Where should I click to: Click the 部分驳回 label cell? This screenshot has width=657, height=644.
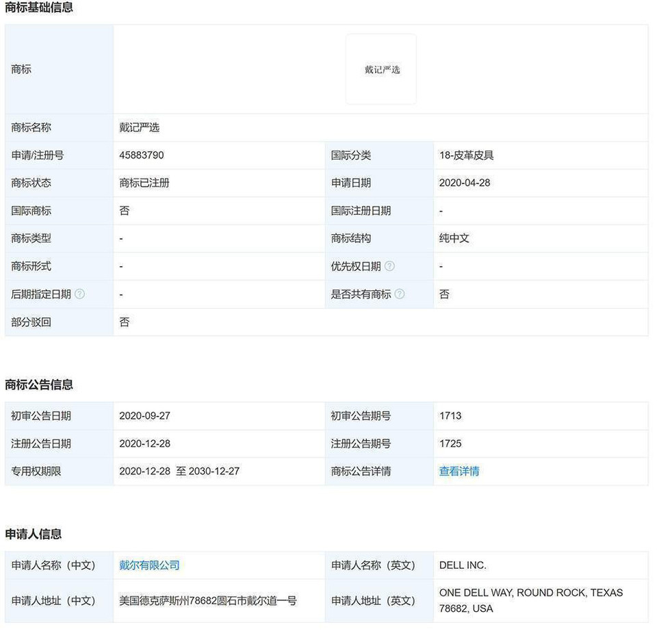(59, 322)
